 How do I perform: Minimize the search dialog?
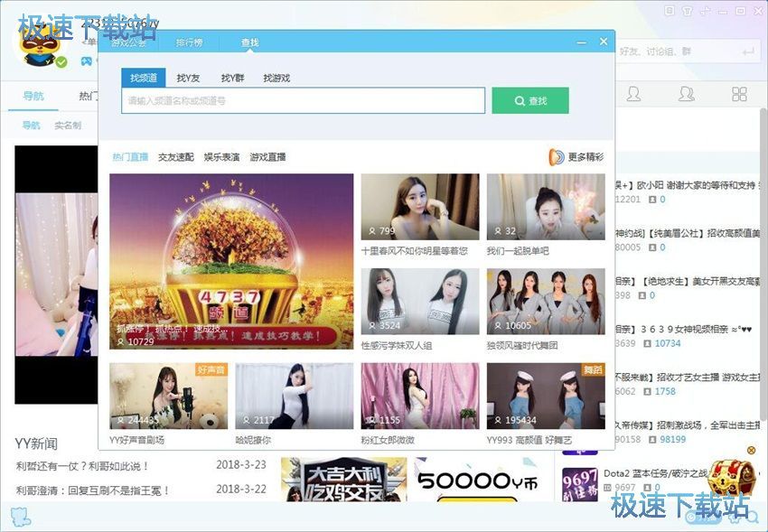point(581,42)
